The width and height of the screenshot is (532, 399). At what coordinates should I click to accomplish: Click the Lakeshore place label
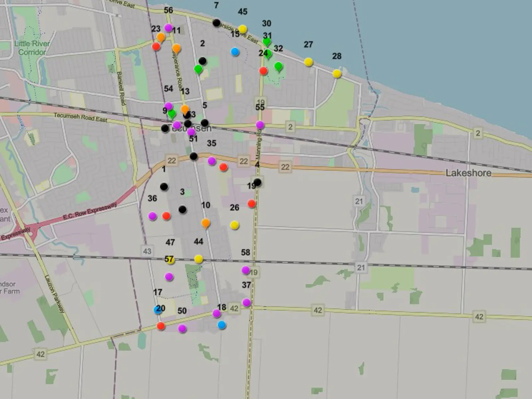click(x=468, y=173)
